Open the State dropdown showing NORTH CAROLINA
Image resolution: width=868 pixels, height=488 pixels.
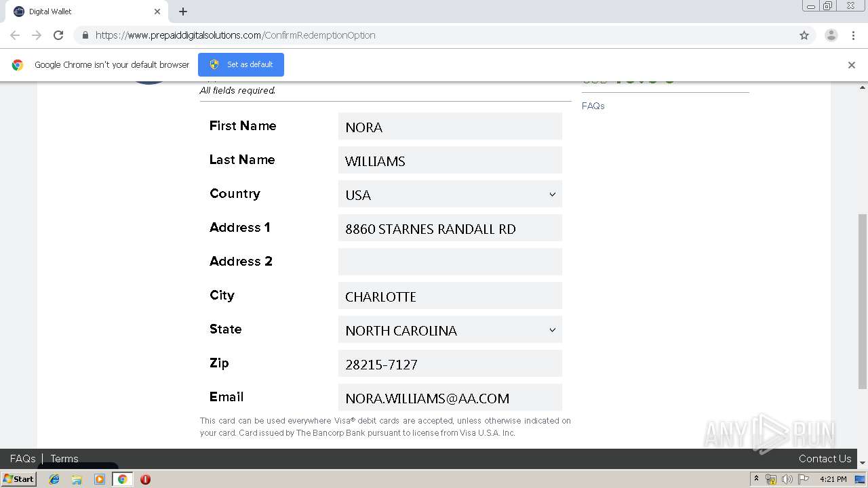click(450, 330)
